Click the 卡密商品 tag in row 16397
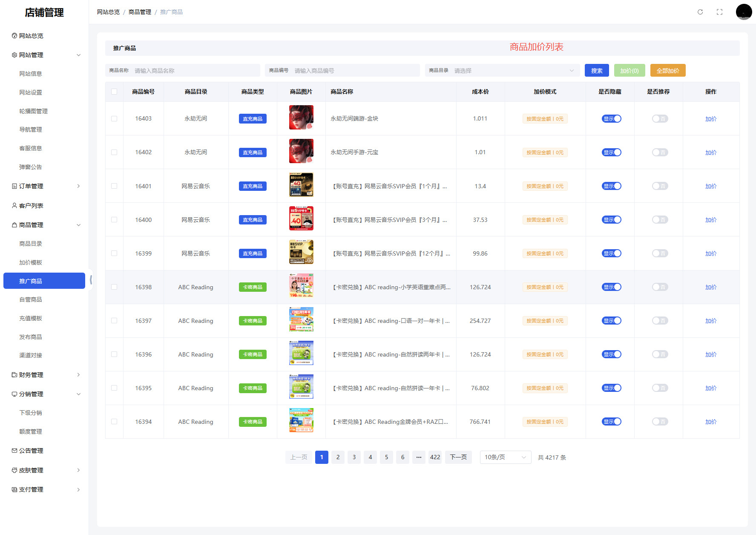Viewport: 756px width, 535px height. coord(253,321)
